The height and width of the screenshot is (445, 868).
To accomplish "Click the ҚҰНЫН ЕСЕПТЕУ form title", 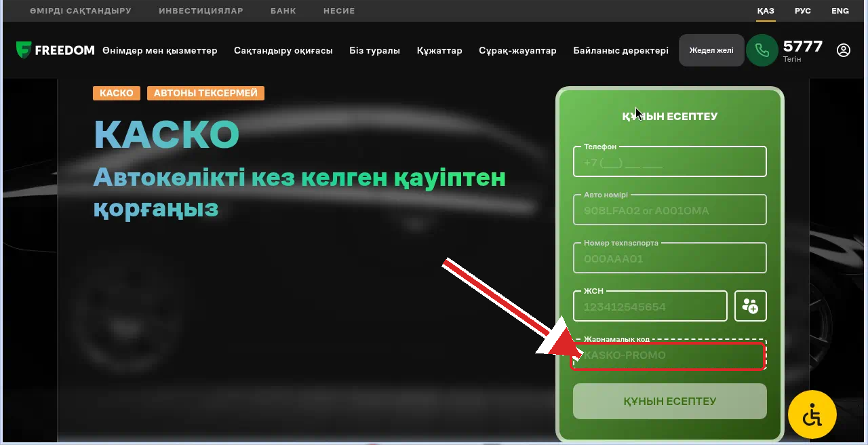I will point(670,116).
